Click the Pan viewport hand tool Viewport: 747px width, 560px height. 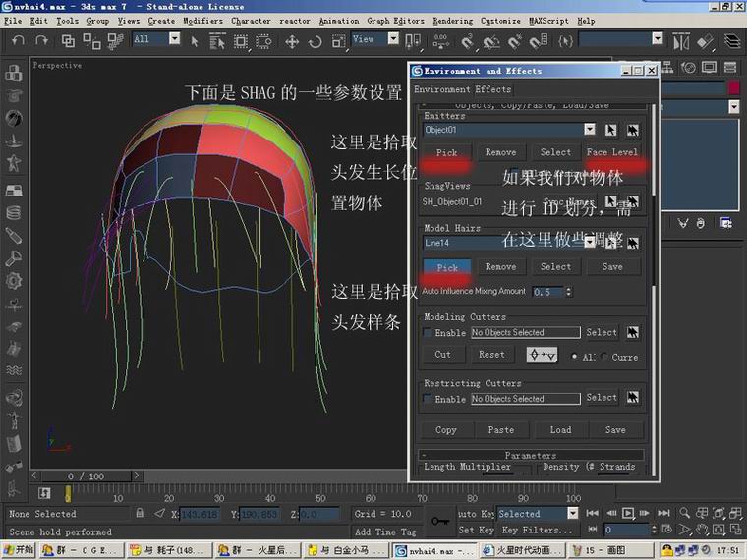click(702, 529)
